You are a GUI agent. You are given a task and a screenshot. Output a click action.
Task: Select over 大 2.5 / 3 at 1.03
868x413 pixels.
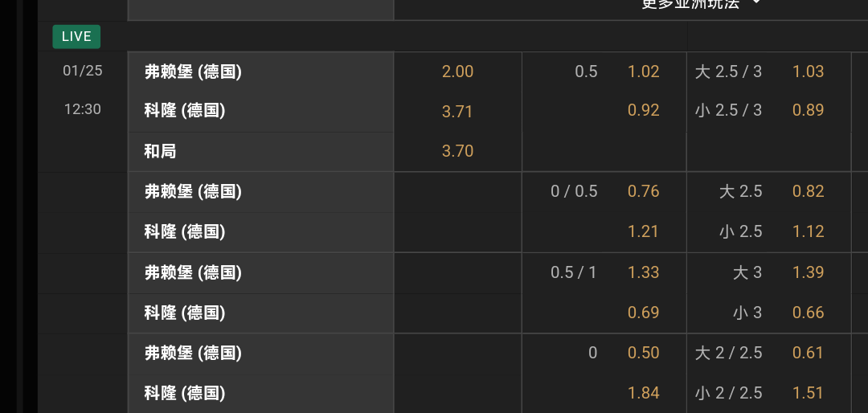click(x=808, y=72)
